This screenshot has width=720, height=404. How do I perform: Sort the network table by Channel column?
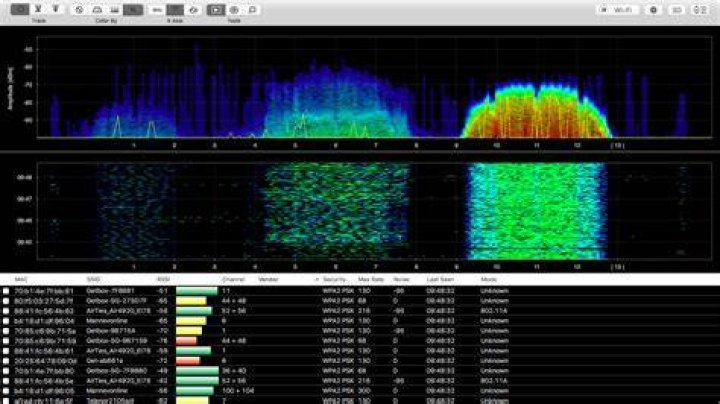(x=233, y=279)
